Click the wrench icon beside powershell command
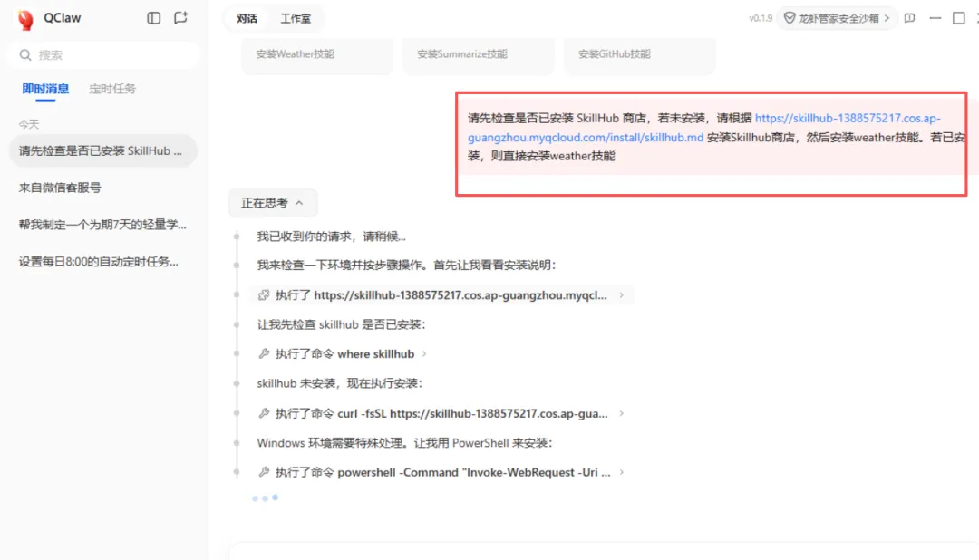Image resolution: width=979 pixels, height=560 pixels. tap(264, 473)
